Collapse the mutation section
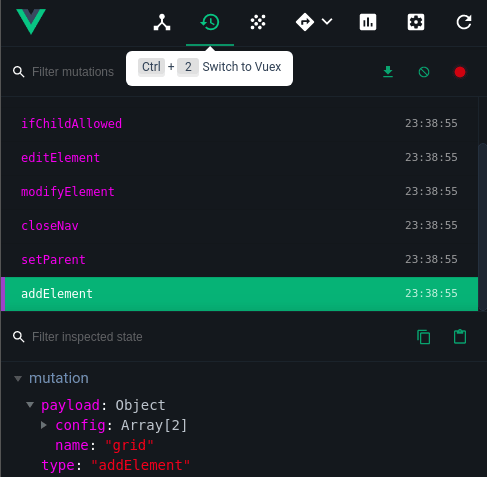487x477 pixels. coord(18,379)
